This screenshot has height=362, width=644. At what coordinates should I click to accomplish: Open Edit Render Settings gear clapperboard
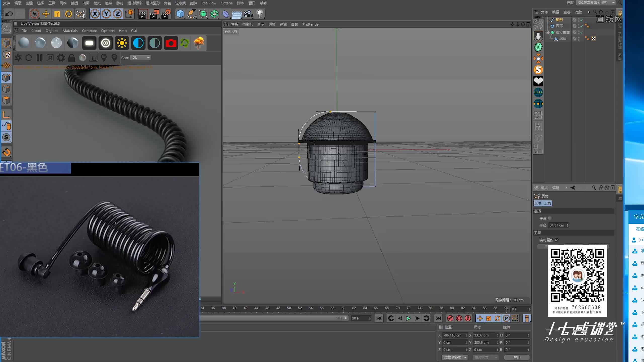click(x=166, y=14)
